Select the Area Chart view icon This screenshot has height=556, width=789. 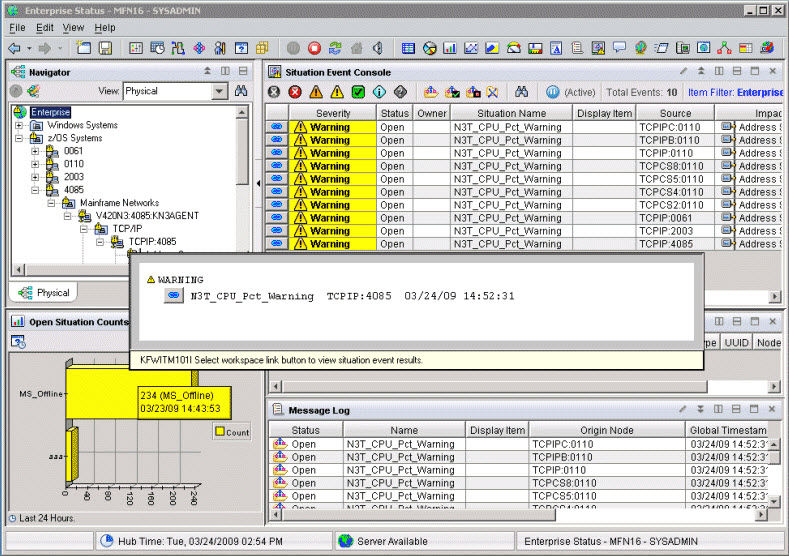pyautogui.click(x=492, y=48)
